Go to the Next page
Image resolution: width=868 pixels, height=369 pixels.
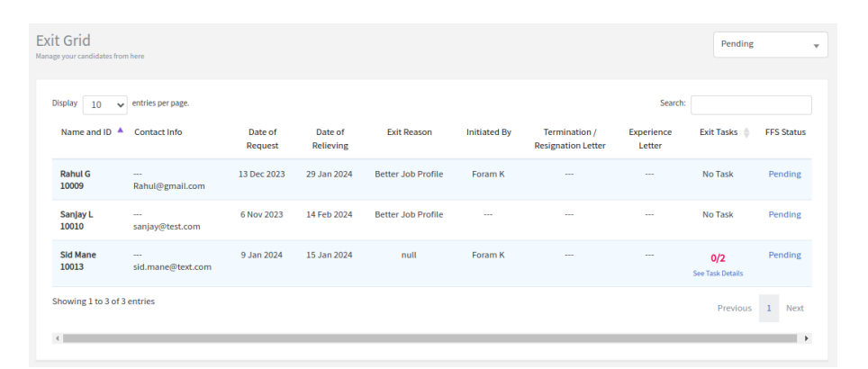[x=794, y=309]
